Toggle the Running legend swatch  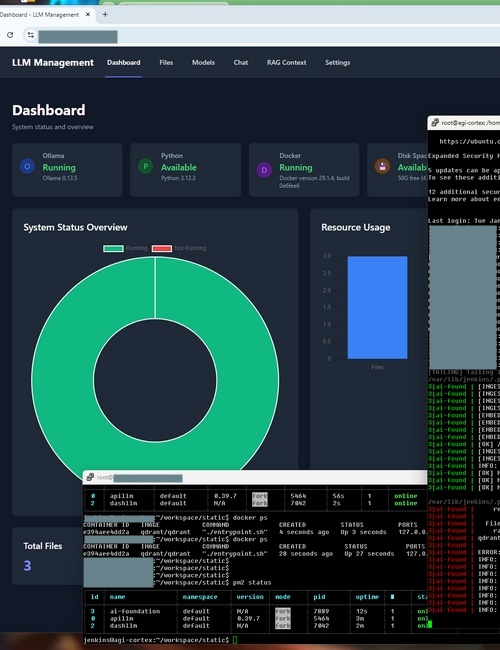(x=113, y=248)
